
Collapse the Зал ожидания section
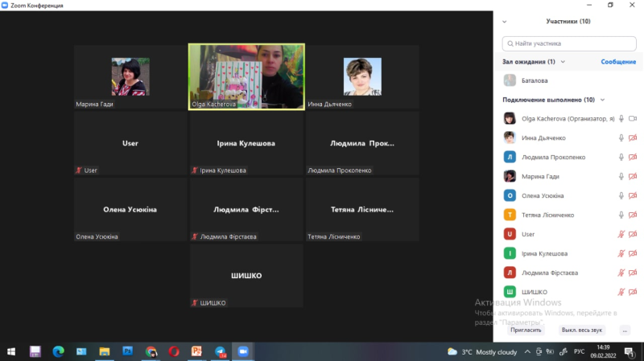tap(563, 62)
